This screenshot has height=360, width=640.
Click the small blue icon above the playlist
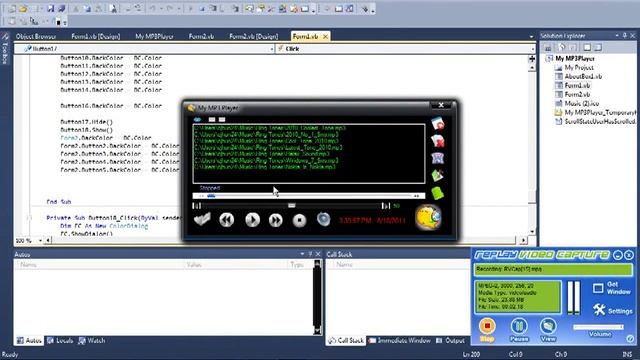(197, 120)
